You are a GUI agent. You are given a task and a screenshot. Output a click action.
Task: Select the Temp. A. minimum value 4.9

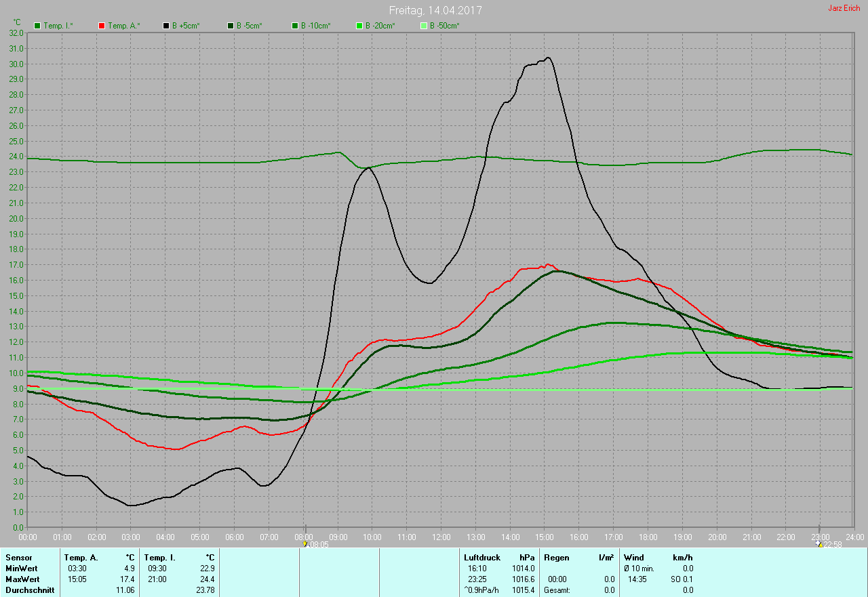point(129,569)
